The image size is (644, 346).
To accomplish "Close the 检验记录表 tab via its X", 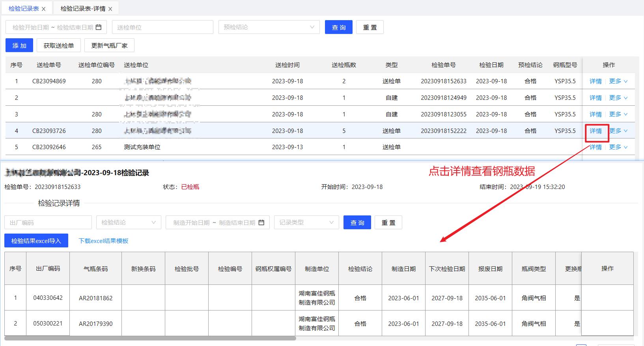I will [43, 9].
